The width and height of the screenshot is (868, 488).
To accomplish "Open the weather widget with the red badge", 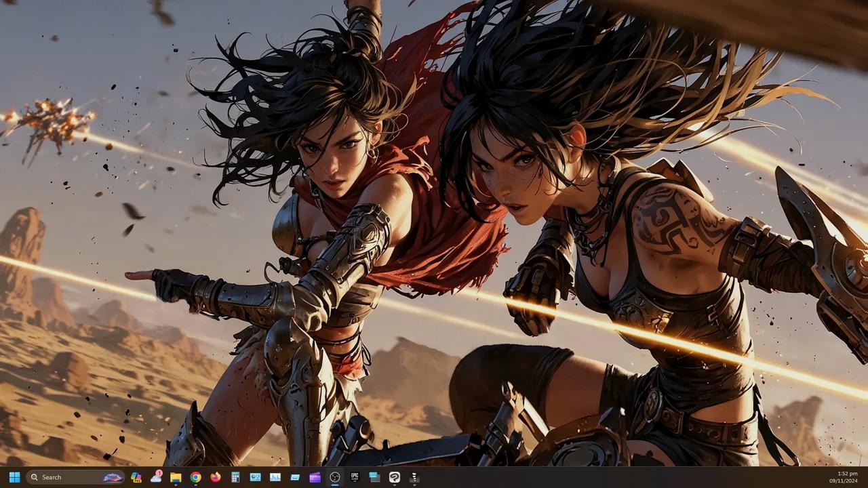I will pos(156,477).
